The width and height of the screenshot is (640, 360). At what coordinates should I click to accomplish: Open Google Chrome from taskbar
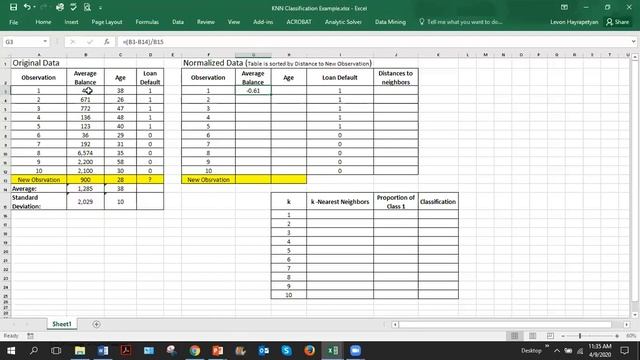[x=195, y=351]
